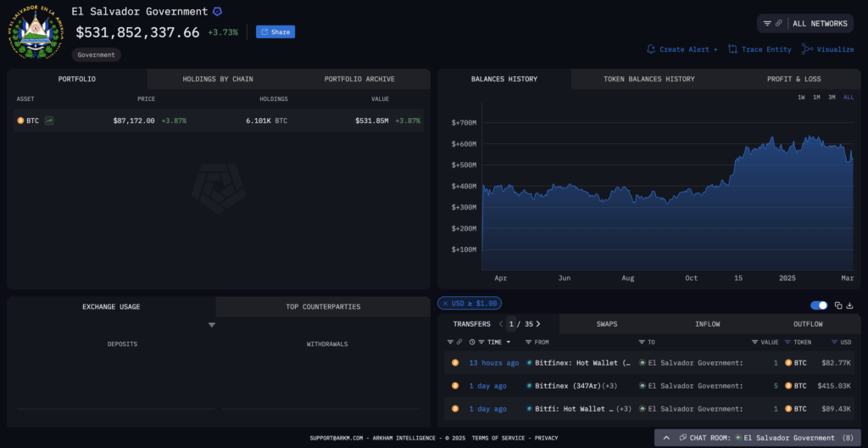The height and width of the screenshot is (448, 868).
Task: Remove the USD ≥ $1.00 filter chip
Action: (445, 303)
